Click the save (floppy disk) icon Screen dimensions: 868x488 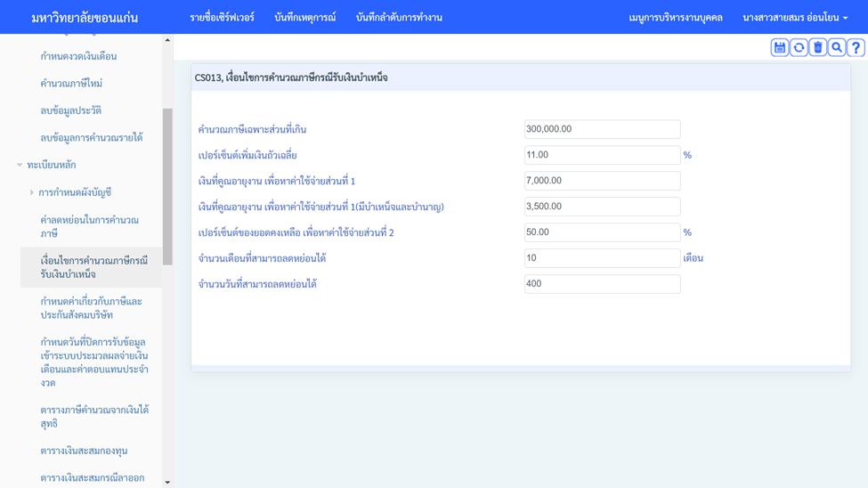click(780, 48)
